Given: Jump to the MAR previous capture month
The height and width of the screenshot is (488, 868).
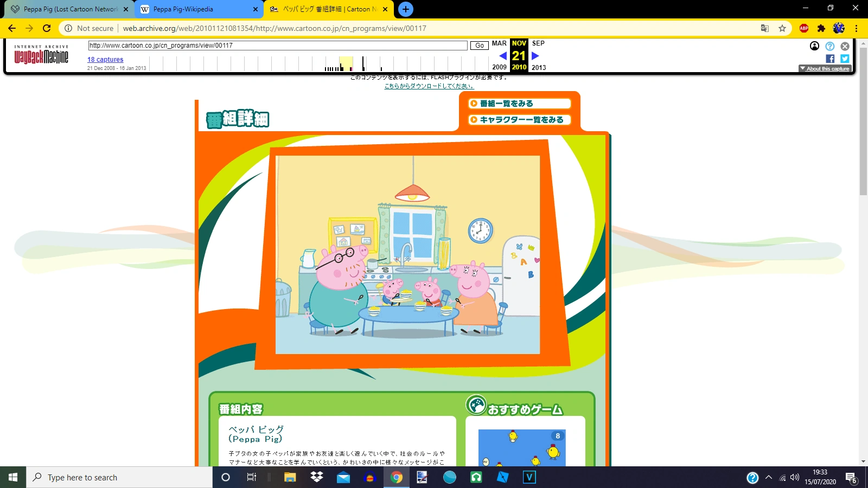Looking at the screenshot, I should click(499, 43).
